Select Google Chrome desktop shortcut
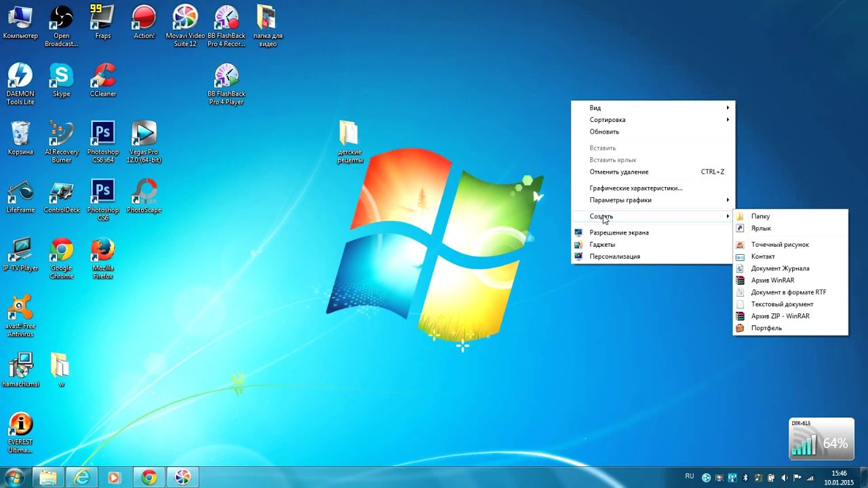 [62, 259]
